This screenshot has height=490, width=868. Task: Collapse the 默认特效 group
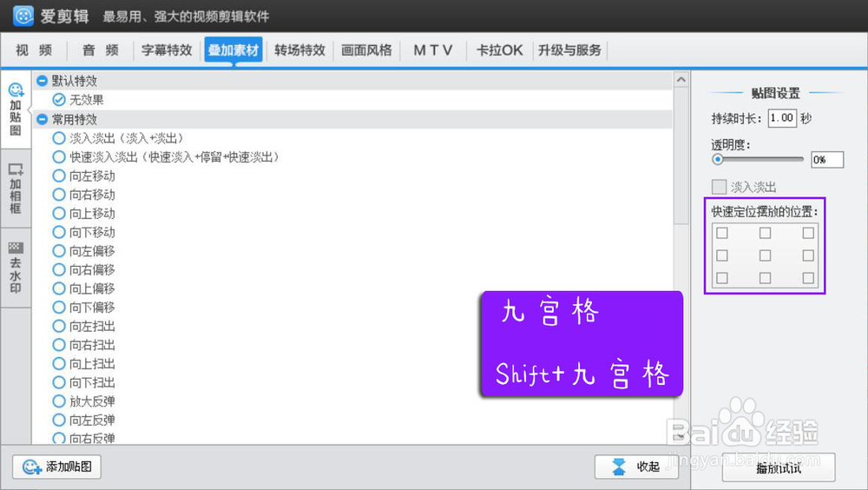tap(42, 81)
